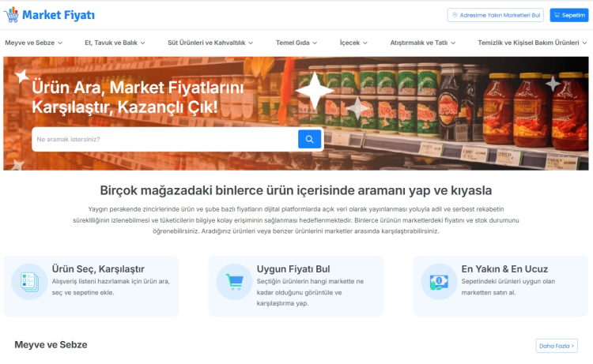
Task: Click the Uygun Fiyatı Bul cart icon
Action: pos(234,281)
